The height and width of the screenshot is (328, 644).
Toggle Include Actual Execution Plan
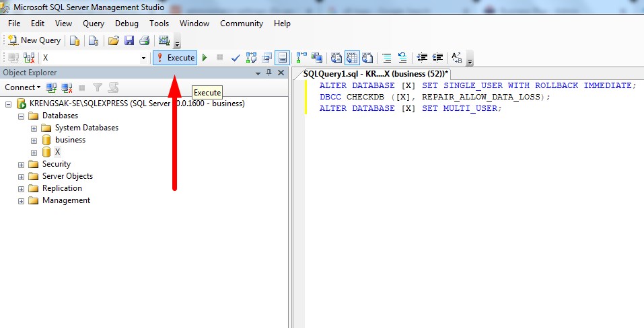tap(301, 58)
